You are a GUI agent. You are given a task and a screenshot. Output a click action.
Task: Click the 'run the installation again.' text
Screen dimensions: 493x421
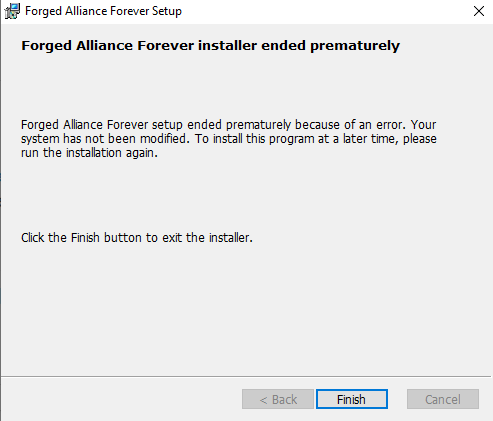pyautogui.click(x=89, y=153)
